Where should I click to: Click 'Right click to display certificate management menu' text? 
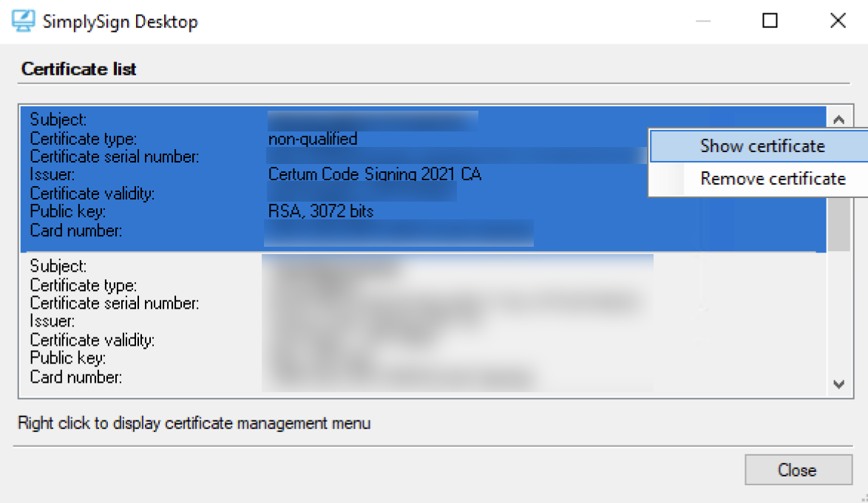pyautogui.click(x=194, y=423)
